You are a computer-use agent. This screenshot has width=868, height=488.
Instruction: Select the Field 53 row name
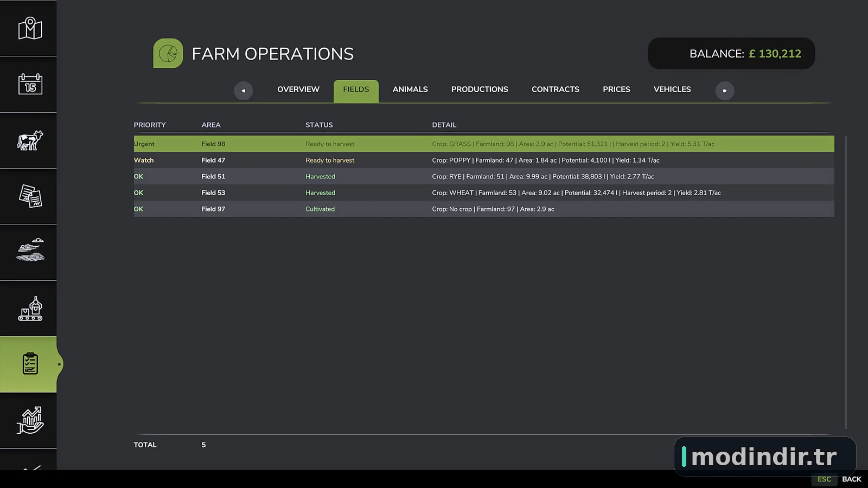pyautogui.click(x=213, y=192)
